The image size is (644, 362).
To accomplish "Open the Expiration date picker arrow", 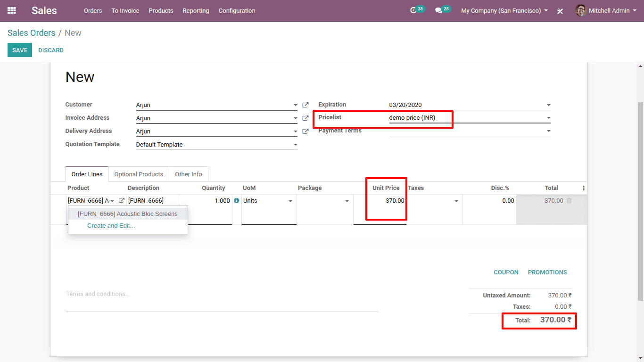I will pos(549,105).
